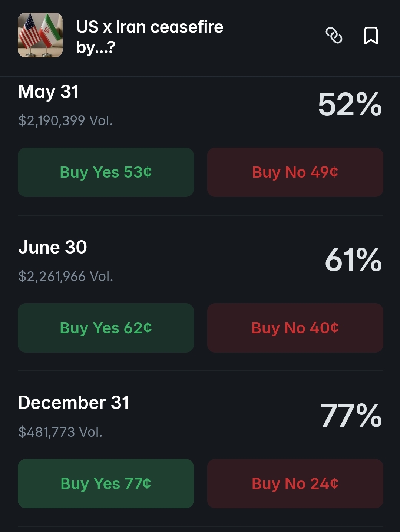Select the December 31 outcome label
This screenshot has height=532, width=400.
pyautogui.click(x=74, y=403)
